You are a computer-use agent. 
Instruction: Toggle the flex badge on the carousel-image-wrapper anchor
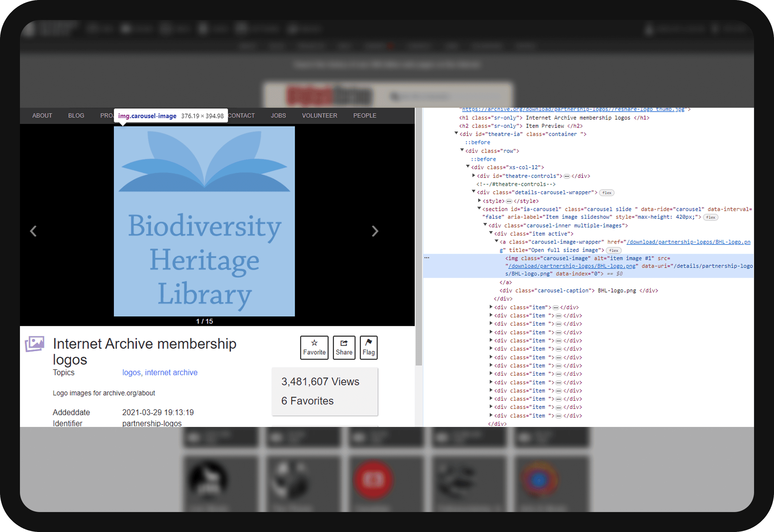pyautogui.click(x=614, y=250)
